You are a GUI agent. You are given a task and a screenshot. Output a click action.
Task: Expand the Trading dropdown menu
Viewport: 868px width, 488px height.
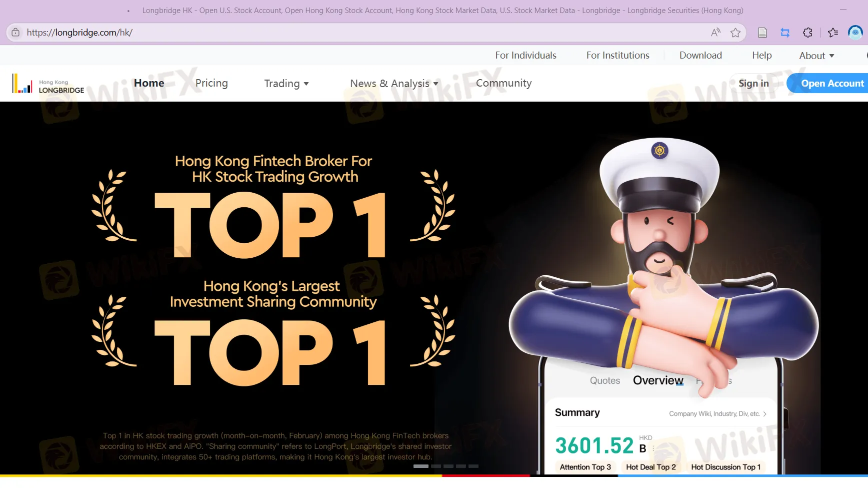tap(286, 84)
